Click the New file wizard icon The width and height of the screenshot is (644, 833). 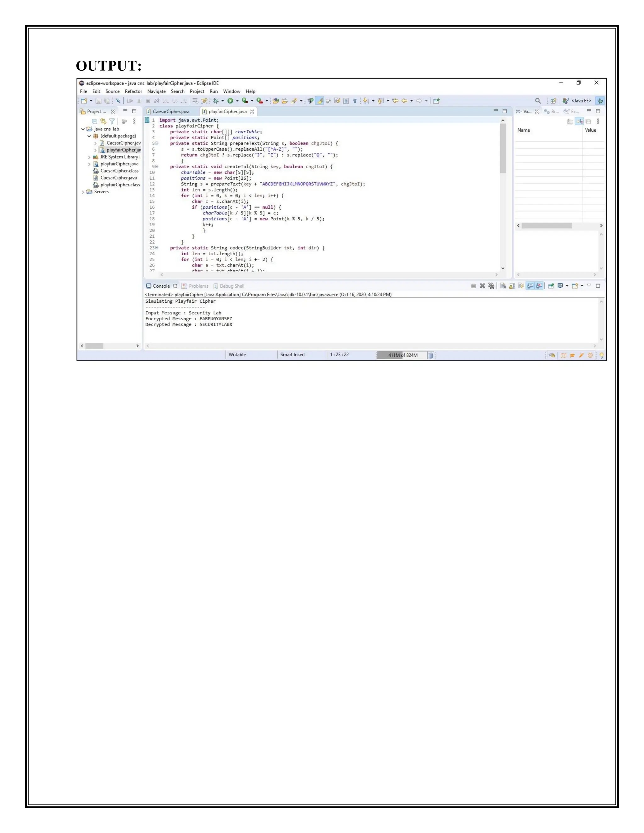point(84,101)
